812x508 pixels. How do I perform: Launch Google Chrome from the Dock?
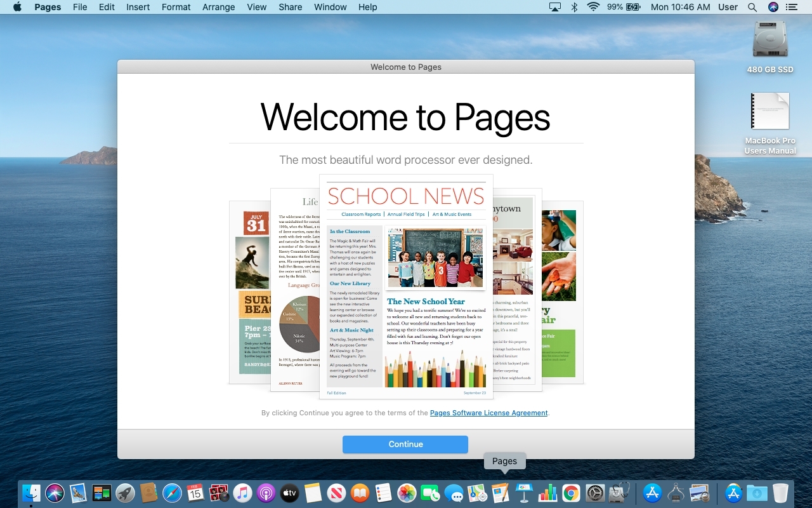coord(571,493)
